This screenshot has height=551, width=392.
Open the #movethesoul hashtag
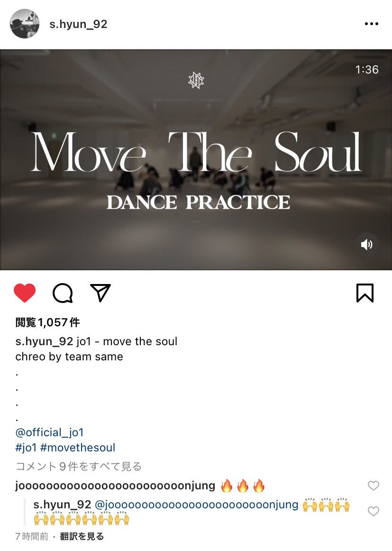click(x=78, y=447)
